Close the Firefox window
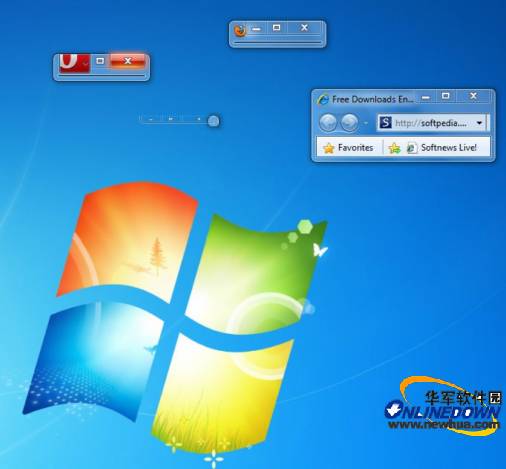 click(x=304, y=28)
